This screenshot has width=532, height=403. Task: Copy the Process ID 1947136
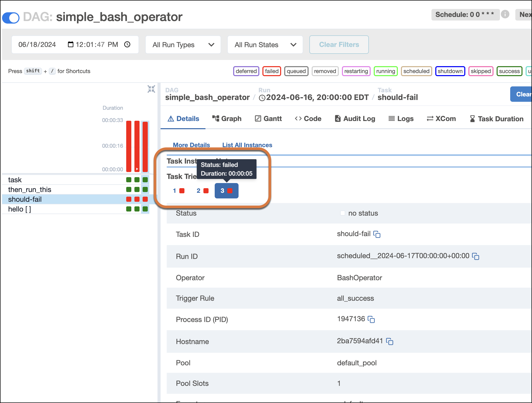click(371, 319)
